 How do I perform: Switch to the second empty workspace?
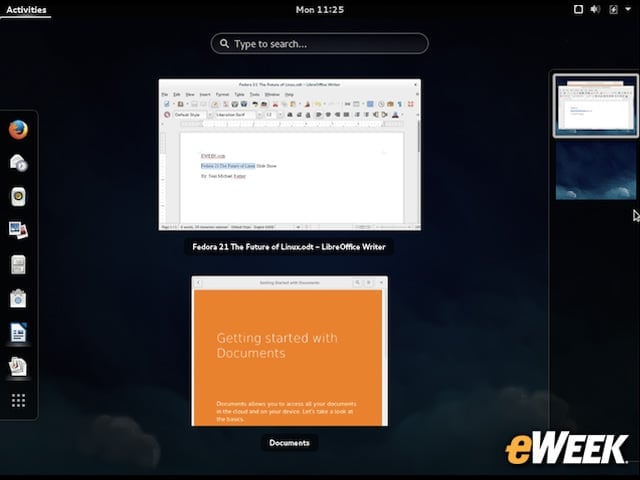point(596,170)
